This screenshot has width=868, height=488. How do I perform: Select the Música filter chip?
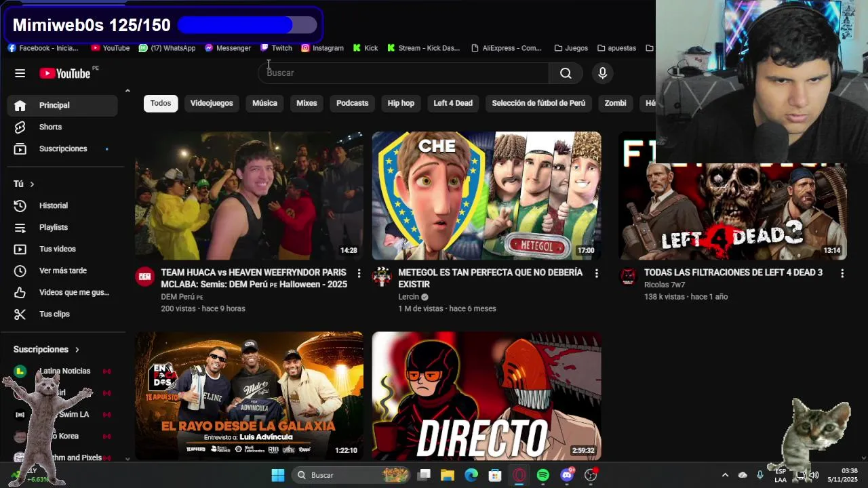coord(264,103)
